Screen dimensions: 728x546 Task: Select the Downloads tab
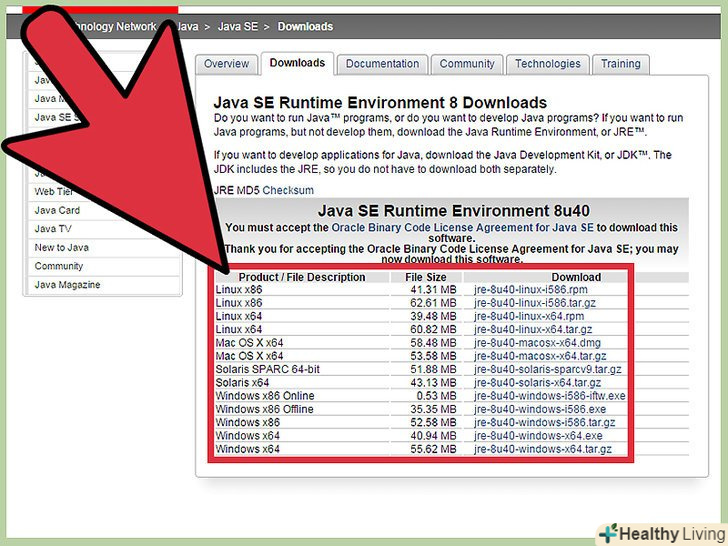297,63
